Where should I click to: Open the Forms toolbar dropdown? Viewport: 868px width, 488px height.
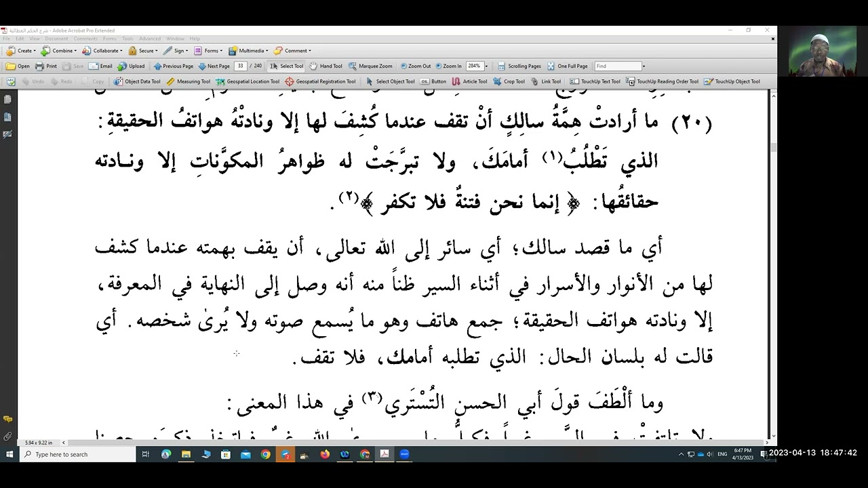coord(209,50)
